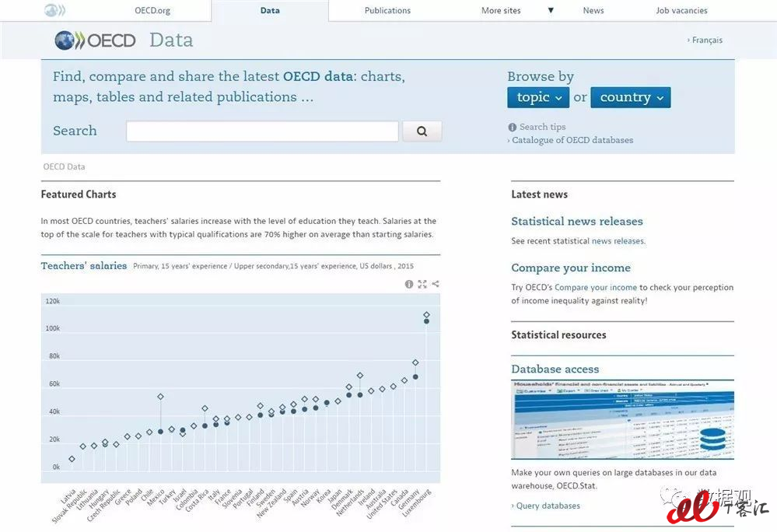
Task: Open the OECD.org tab
Action: pos(152,10)
